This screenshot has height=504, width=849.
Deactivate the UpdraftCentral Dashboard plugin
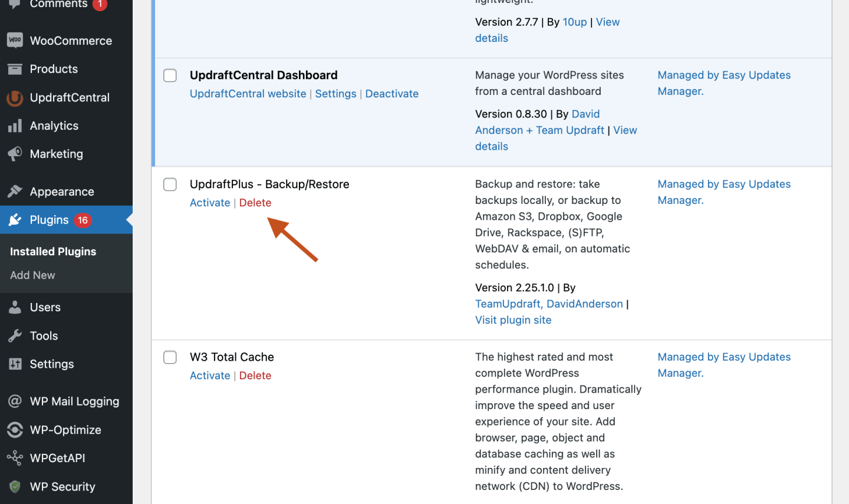point(391,93)
